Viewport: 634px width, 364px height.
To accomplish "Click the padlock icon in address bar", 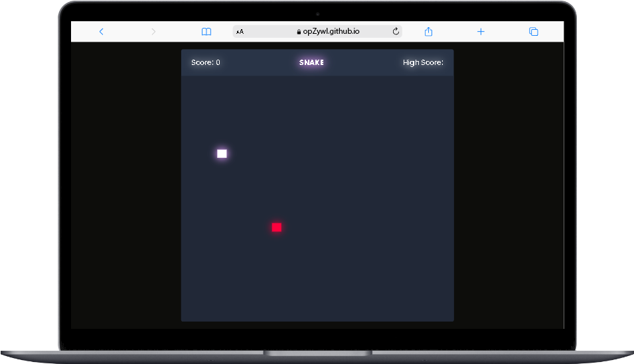I will (299, 32).
